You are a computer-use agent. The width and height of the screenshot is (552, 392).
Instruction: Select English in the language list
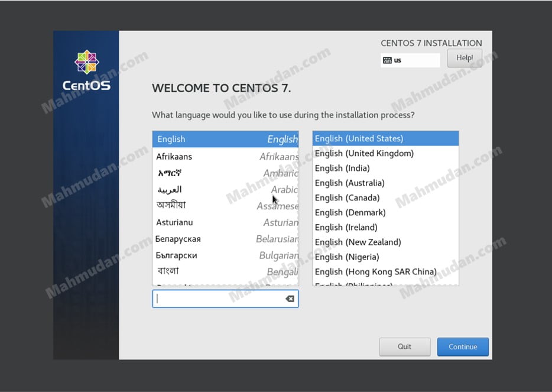pos(225,139)
